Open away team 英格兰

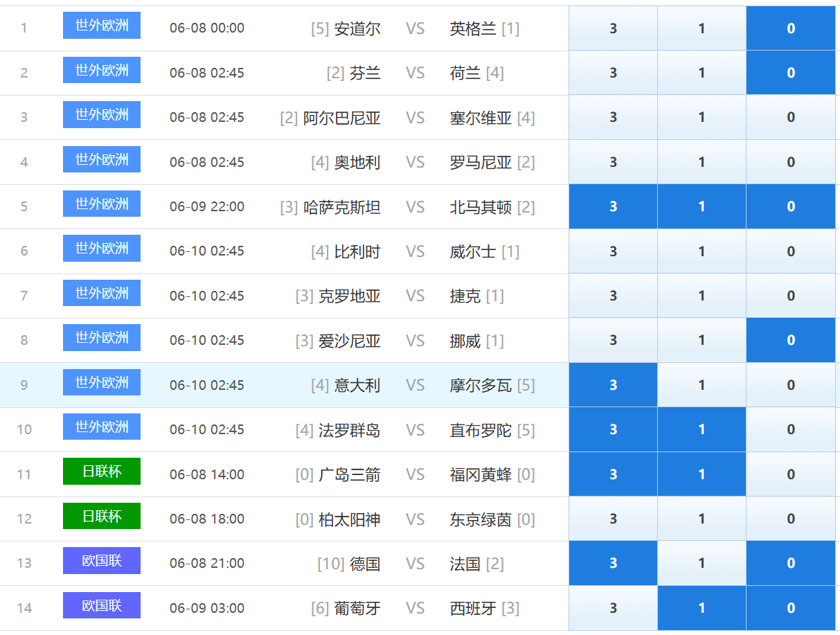pos(473,28)
